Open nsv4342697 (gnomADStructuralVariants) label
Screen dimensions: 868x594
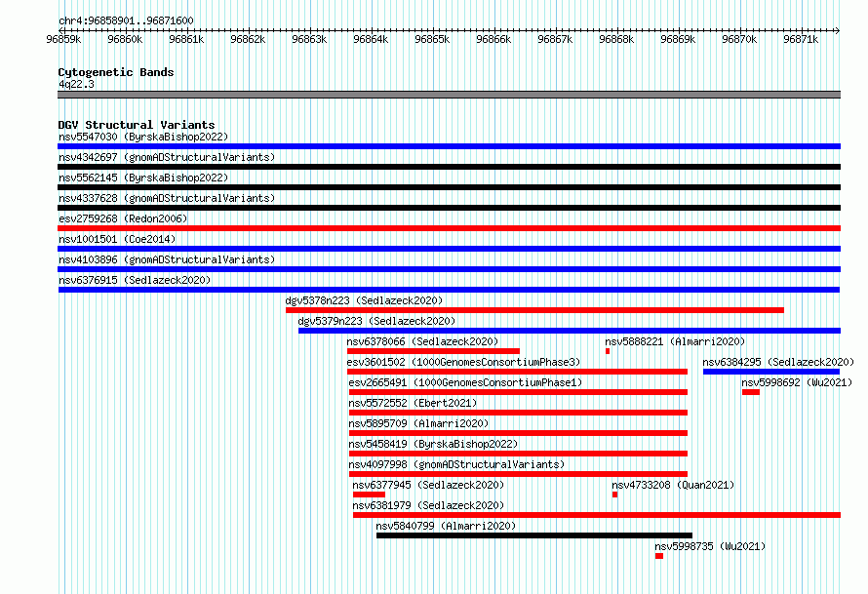coord(167,157)
